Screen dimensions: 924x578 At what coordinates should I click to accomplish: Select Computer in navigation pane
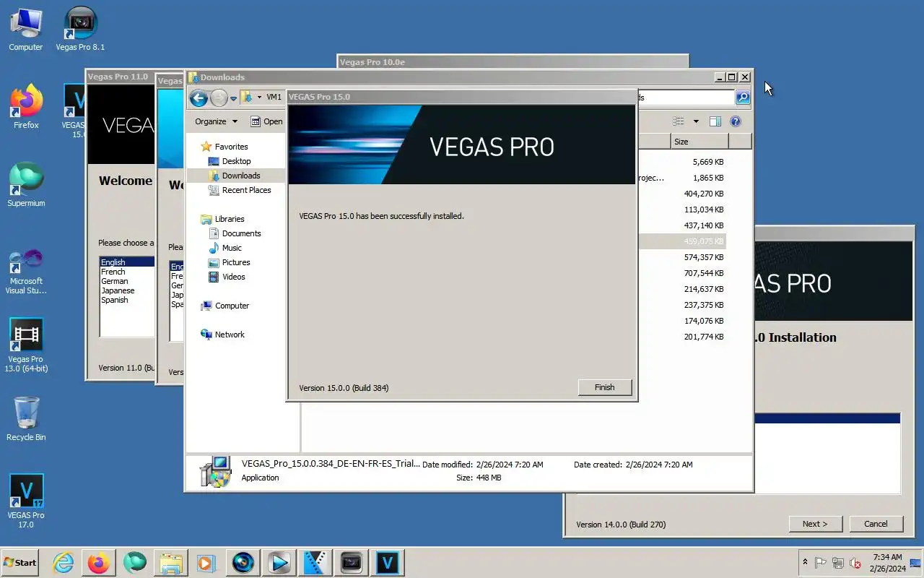[232, 306]
